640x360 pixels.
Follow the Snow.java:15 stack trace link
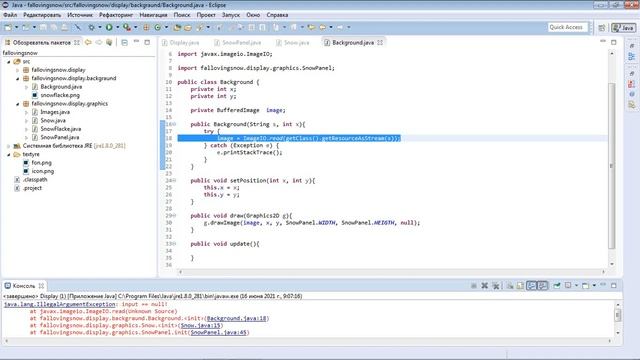point(200,325)
